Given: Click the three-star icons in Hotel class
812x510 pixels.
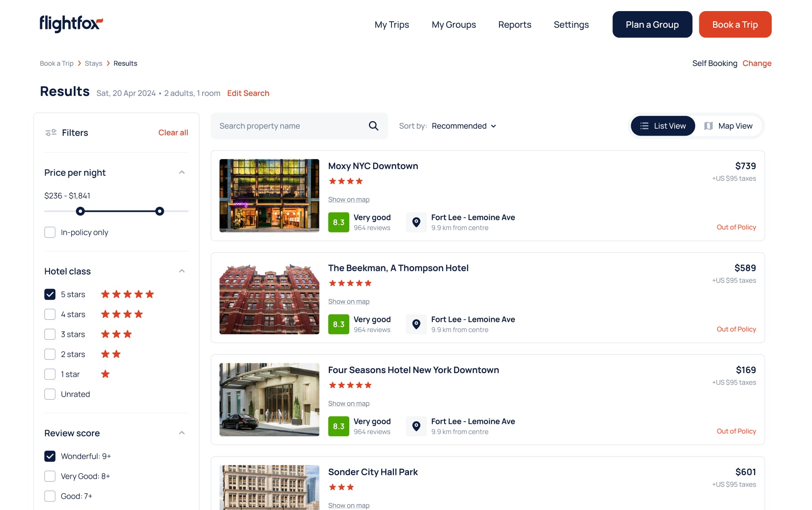Looking at the screenshot, I should 116,334.
